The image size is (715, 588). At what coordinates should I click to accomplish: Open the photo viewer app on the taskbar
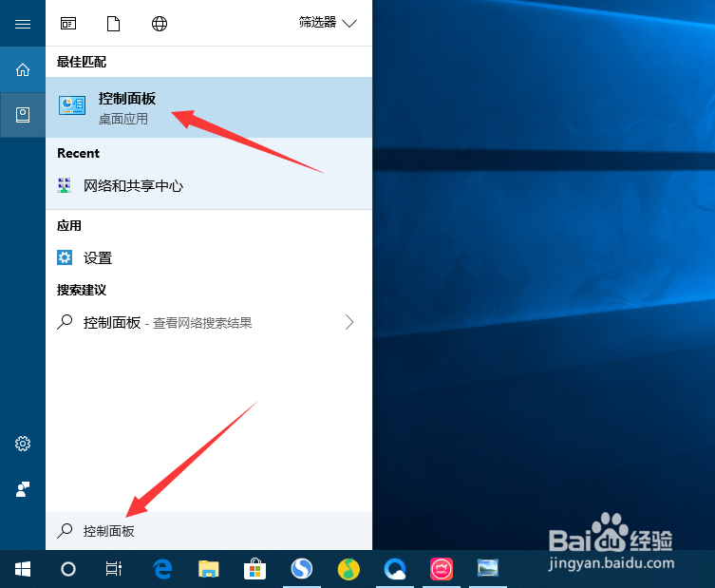(x=487, y=569)
